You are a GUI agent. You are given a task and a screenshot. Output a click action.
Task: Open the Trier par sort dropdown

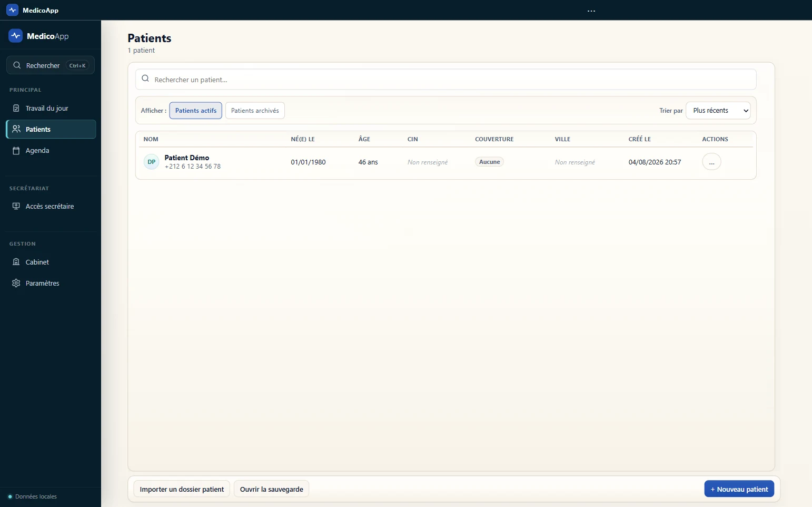718,111
